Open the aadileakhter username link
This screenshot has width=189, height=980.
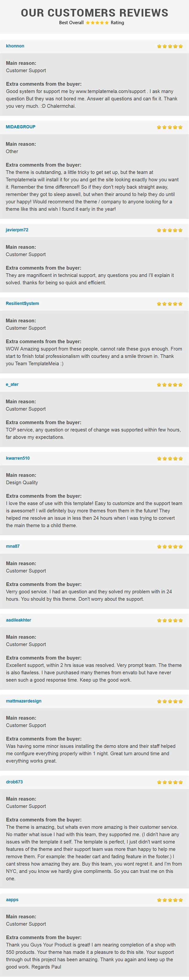[x=19, y=620]
